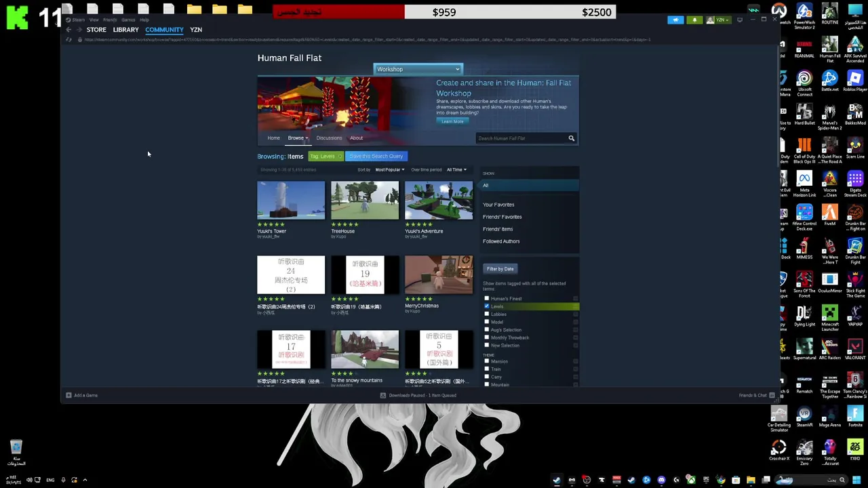The width and height of the screenshot is (868, 488).
Task: Open the Discussions tab
Action: point(329,138)
